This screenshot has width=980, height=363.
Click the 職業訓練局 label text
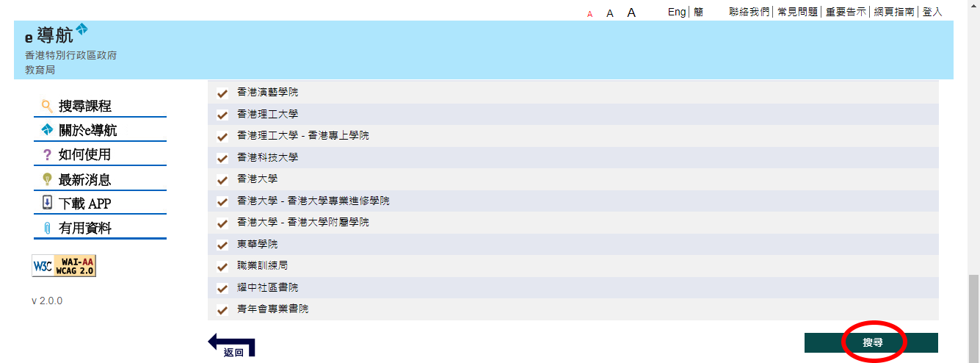click(x=263, y=265)
